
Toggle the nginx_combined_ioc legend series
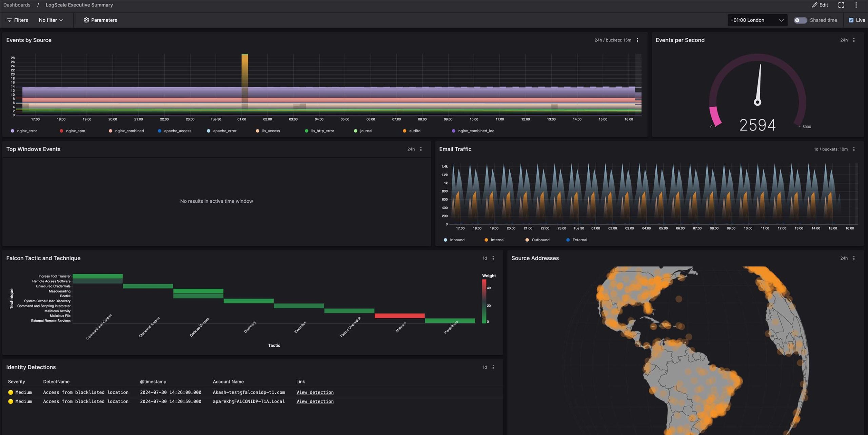(x=473, y=131)
